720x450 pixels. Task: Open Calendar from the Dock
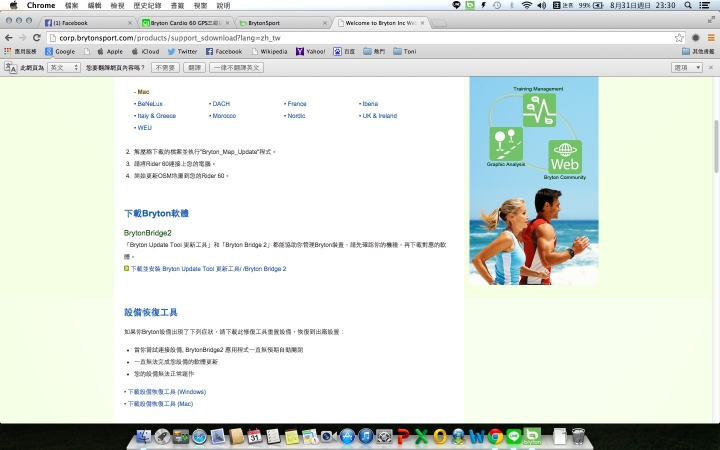tap(254, 436)
